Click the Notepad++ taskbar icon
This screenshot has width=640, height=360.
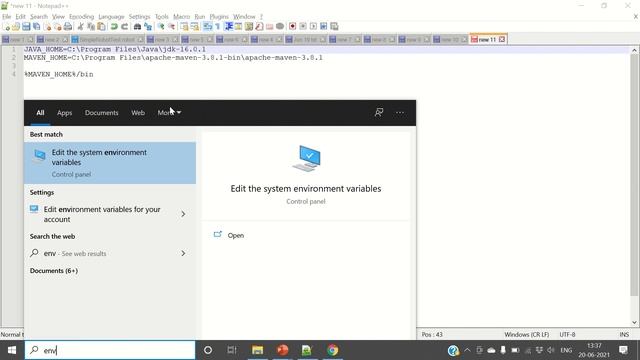click(x=307, y=350)
